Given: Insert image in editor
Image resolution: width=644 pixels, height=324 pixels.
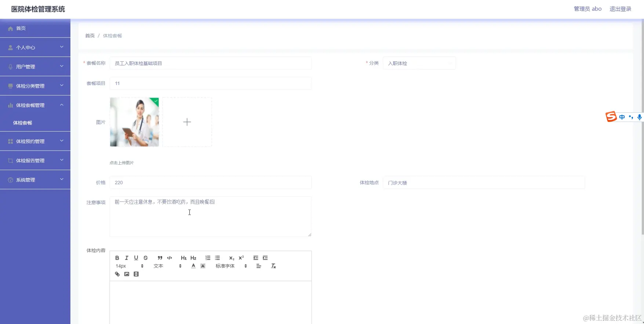Looking at the screenshot, I should click(127, 274).
